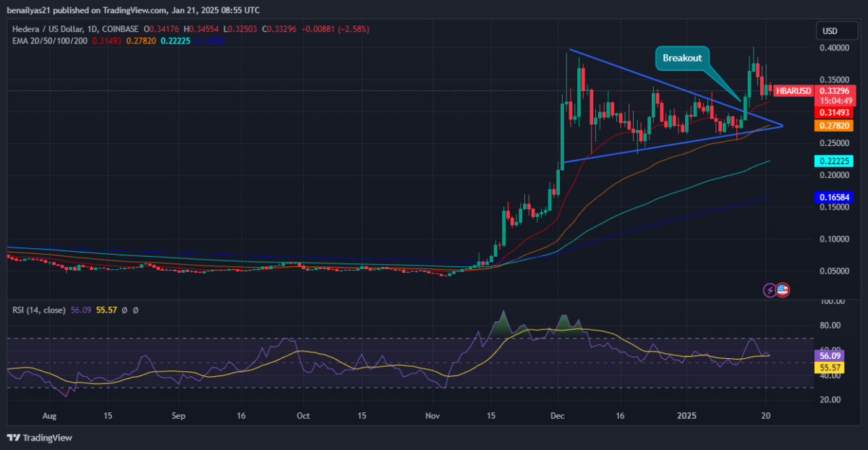This screenshot has width=868, height=450.
Task: Click the TradingView logo in the footer
Action: [x=40, y=438]
